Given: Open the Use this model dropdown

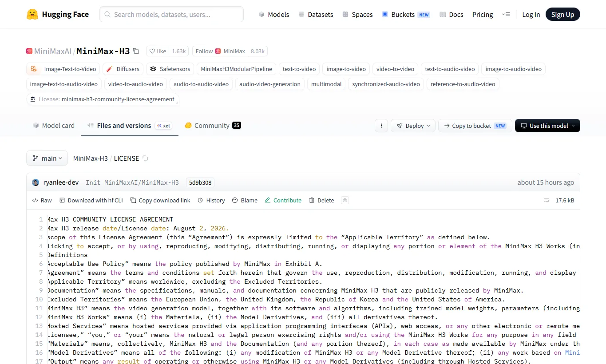Looking at the screenshot, I should 547,126.
